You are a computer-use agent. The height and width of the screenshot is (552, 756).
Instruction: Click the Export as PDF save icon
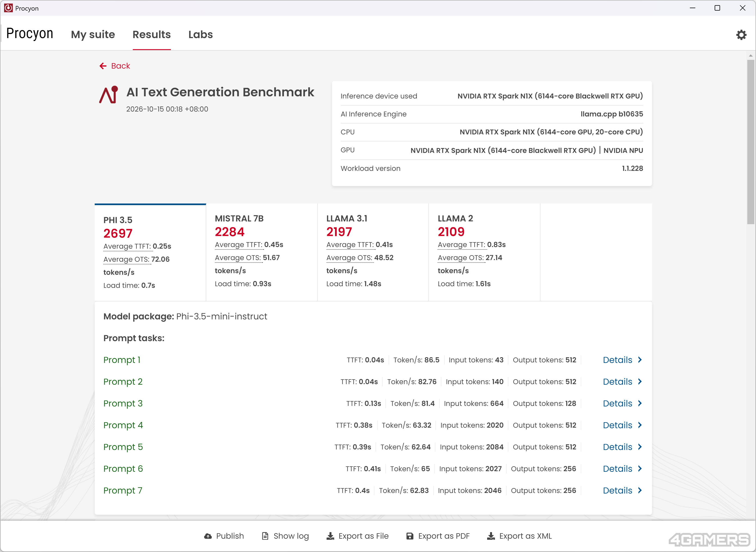tap(410, 536)
